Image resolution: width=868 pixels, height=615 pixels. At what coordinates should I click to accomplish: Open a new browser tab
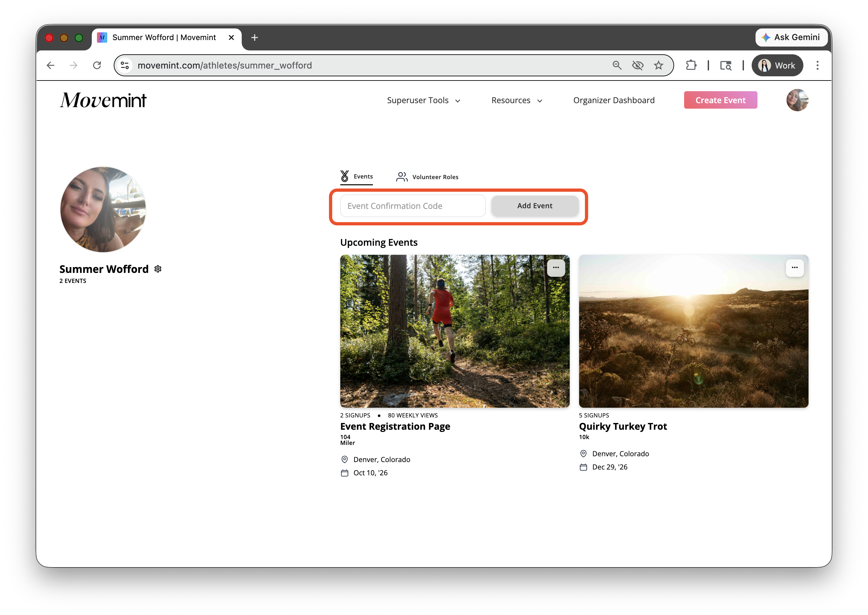coord(255,38)
